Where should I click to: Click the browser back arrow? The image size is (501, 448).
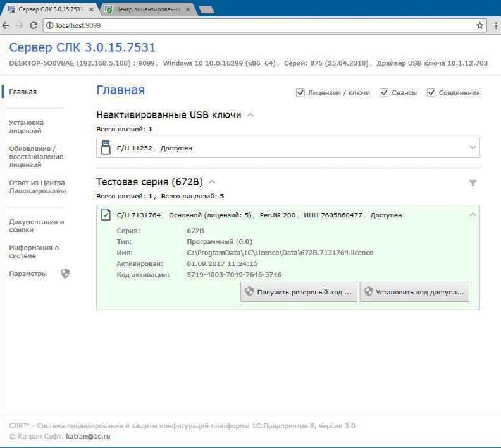pyautogui.click(x=6, y=25)
